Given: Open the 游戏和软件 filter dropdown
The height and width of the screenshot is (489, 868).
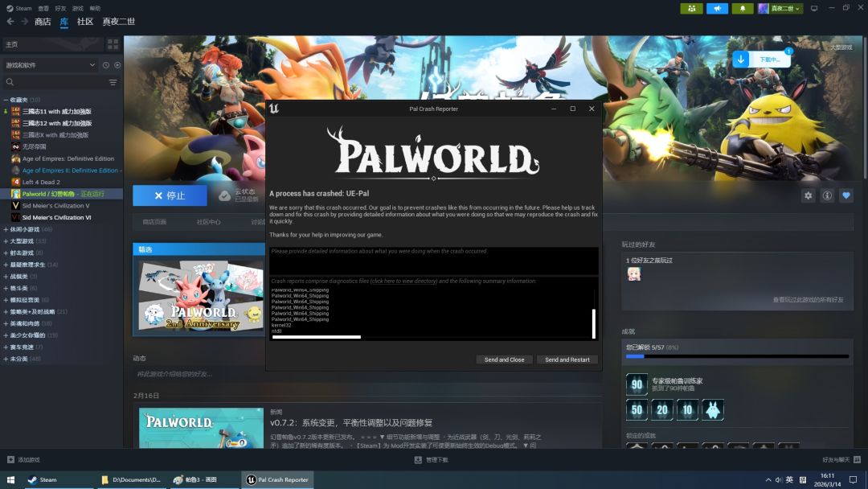Looking at the screenshot, I should [51, 65].
